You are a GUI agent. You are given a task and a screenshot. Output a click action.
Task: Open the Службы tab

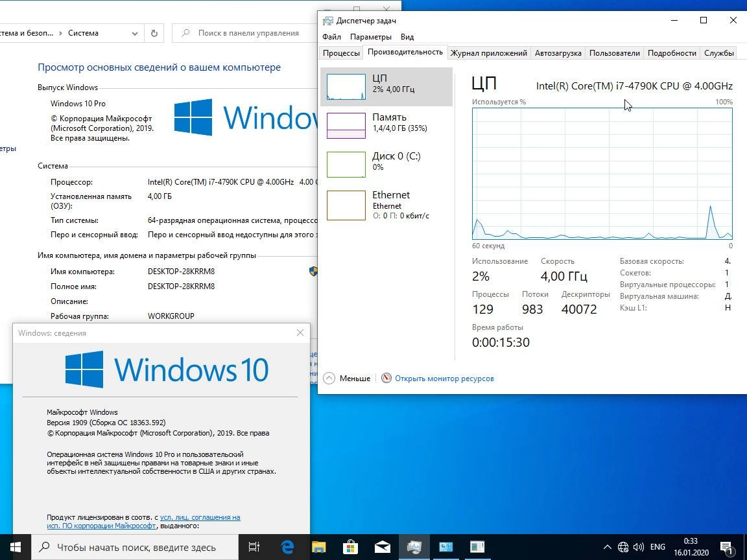[x=718, y=53]
